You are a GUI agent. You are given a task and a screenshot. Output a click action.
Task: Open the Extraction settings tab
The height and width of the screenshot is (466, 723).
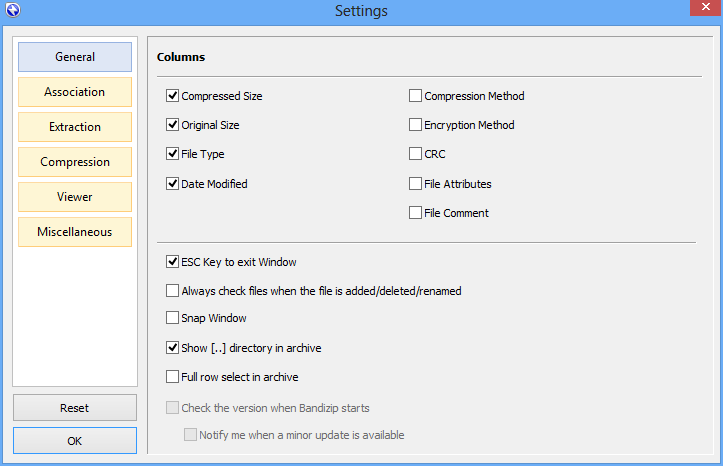(75, 127)
